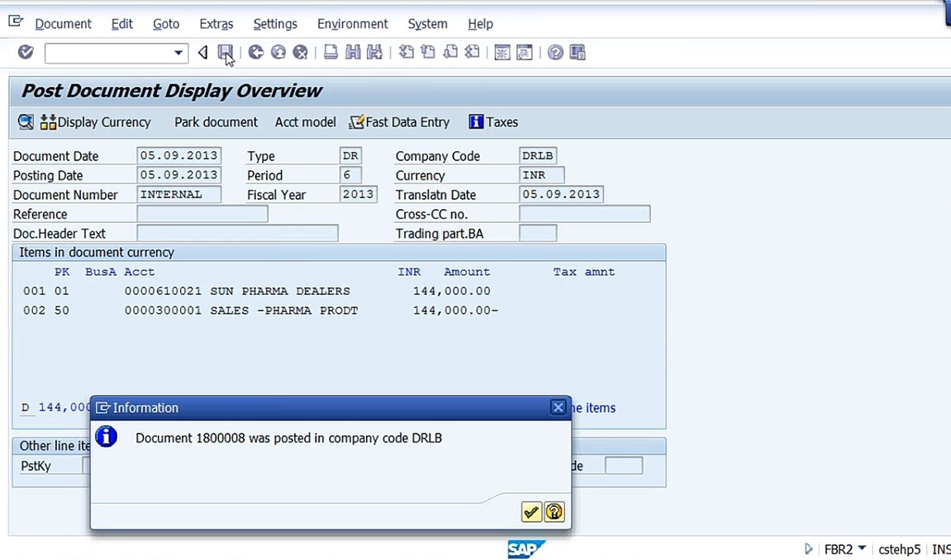Click the Park document button
The width and height of the screenshot is (951, 560).
216,121
